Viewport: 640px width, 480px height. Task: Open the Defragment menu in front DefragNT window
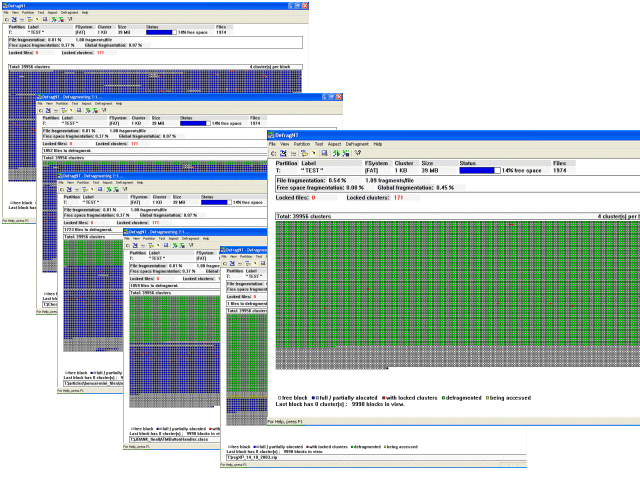(357, 144)
